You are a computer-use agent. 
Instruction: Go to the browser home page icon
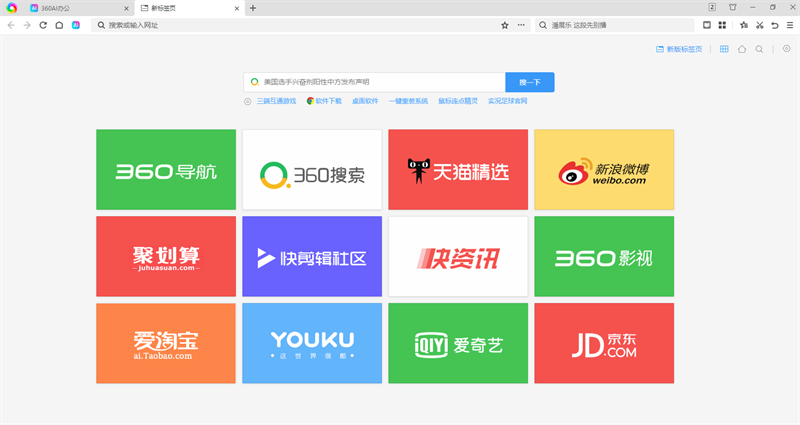pos(59,25)
